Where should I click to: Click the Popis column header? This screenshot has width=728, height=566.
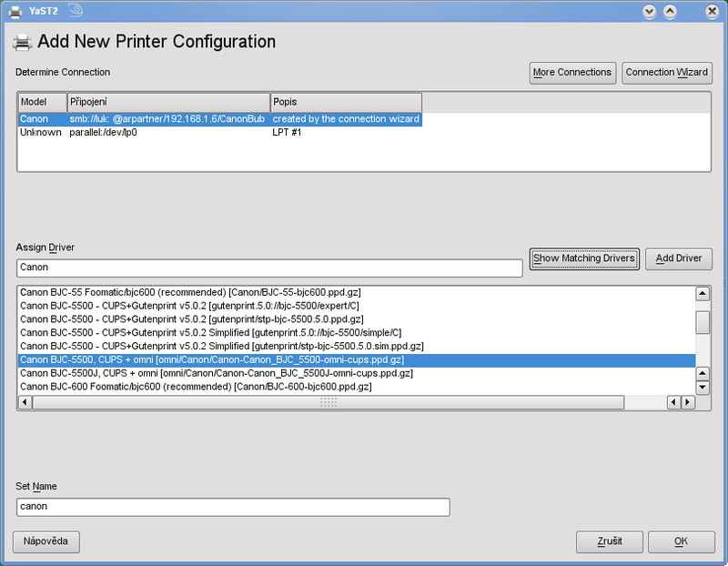tap(347, 102)
